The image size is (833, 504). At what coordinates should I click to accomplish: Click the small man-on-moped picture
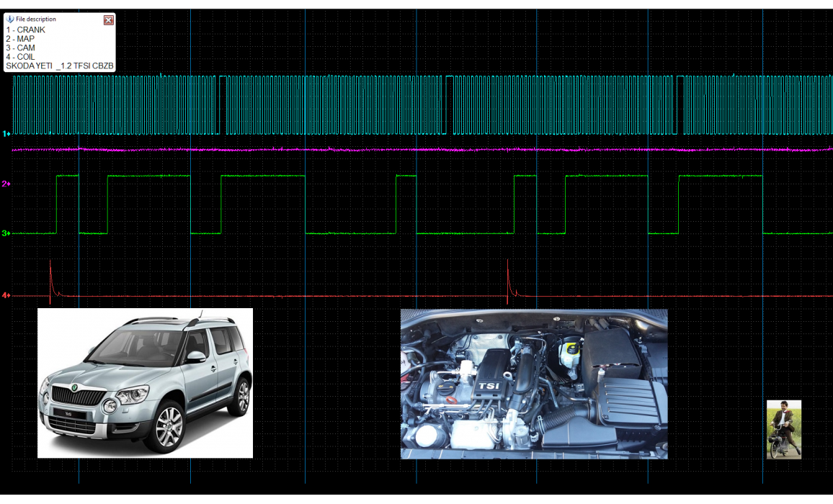783,429
